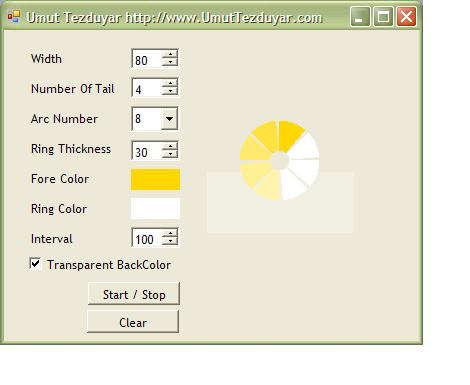Increase the Interval value with up arrow
The height and width of the screenshot is (385, 470).
pos(170,233)
